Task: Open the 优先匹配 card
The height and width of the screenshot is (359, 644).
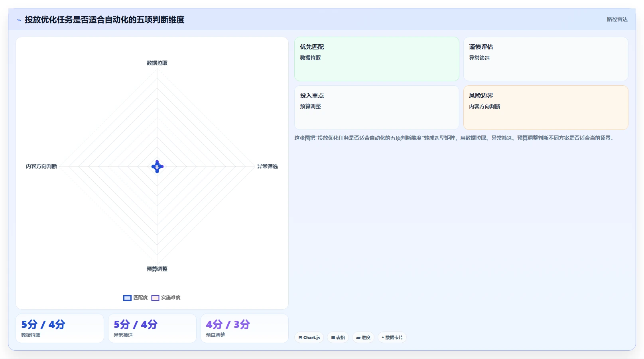Action: [377, 59]
